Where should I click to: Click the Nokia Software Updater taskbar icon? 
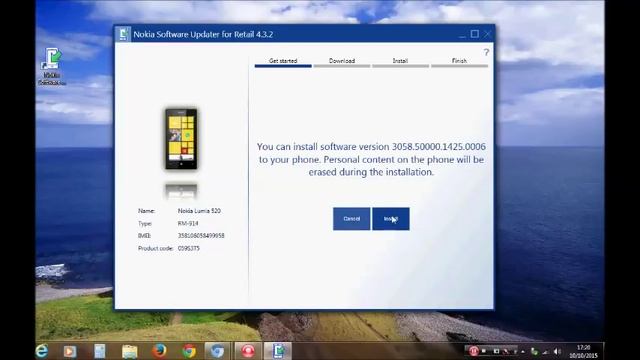[x=278, y=351]
